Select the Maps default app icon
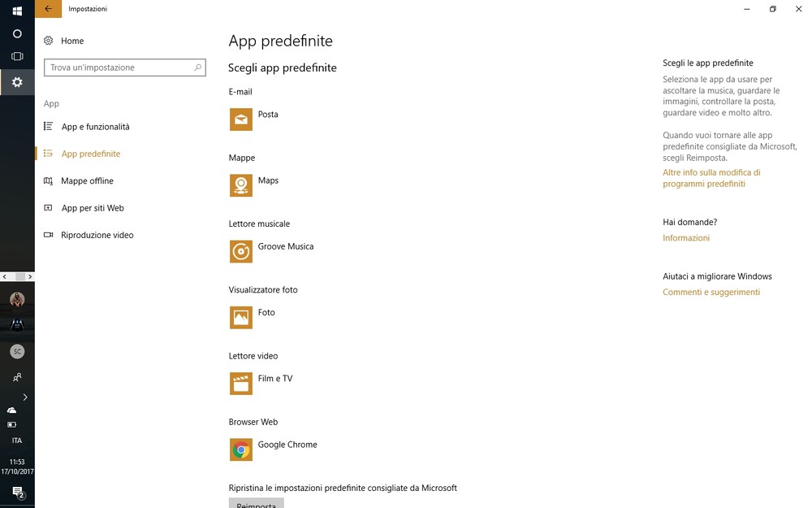 tap(241, 185)
